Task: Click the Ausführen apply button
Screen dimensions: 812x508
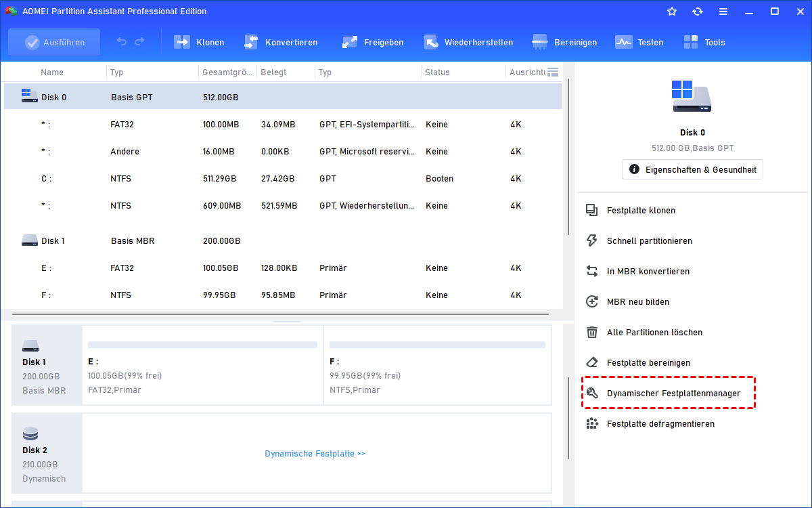Action: (54, 42)
